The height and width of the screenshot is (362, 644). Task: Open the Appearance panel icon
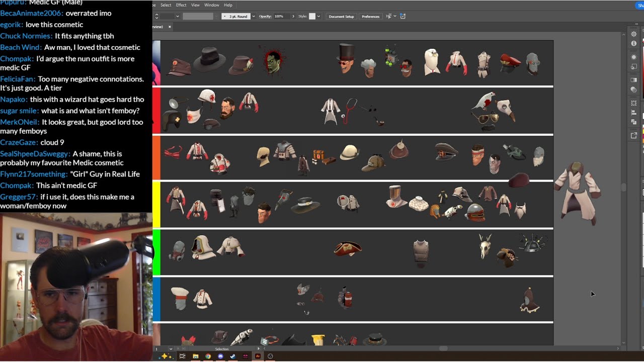click(x=633, y=57)
